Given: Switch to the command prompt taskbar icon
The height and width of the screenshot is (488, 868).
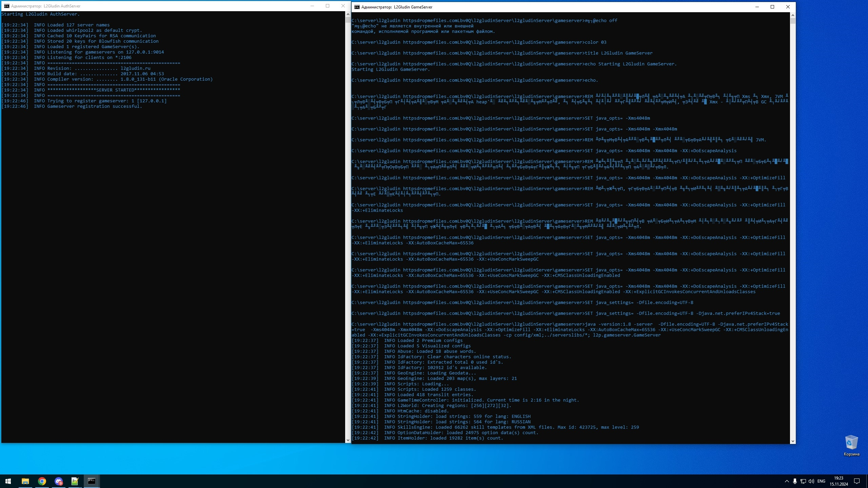Looking at the screenshot, I should 92,481.
